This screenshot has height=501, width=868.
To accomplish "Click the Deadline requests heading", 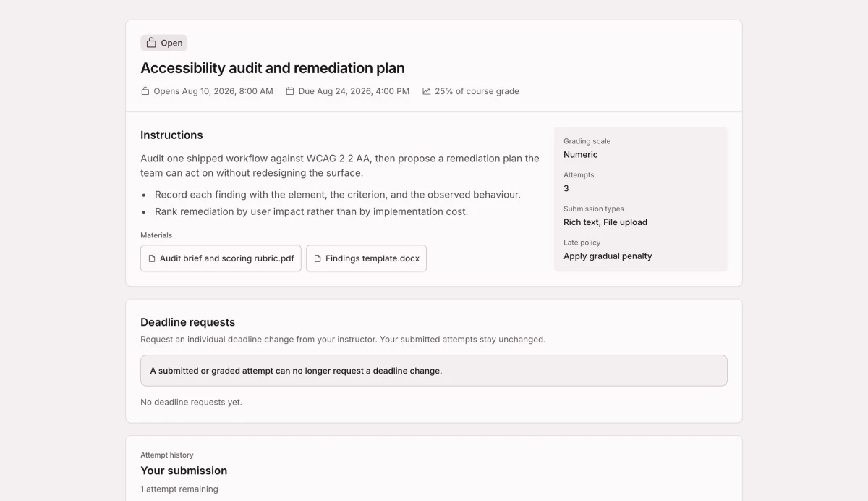I will [x=187, y=322].
